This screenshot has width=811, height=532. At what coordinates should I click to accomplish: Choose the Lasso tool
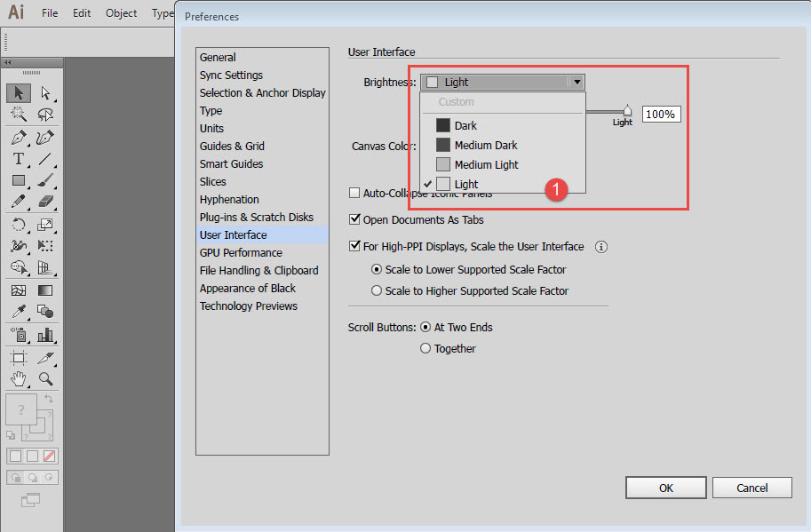pos(45,115)
